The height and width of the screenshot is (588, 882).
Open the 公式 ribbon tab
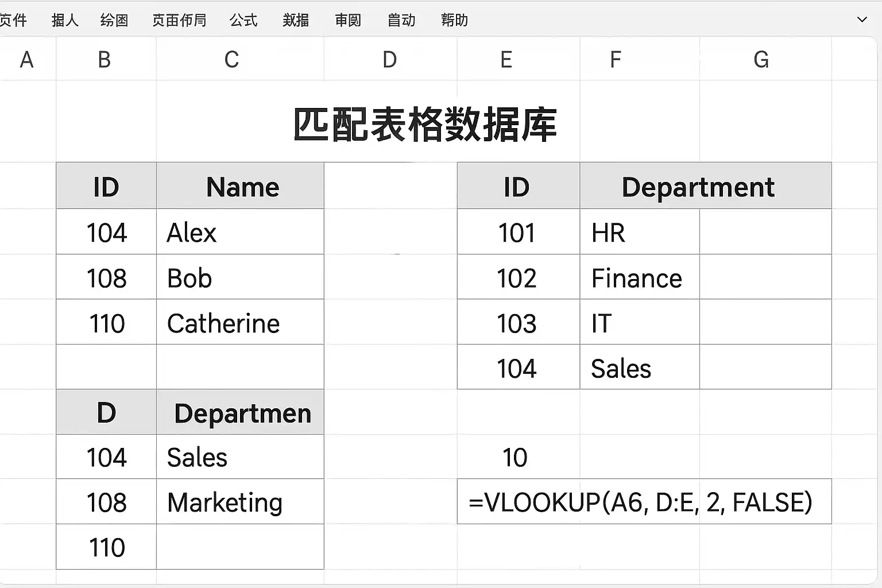[x=243, y=20]
